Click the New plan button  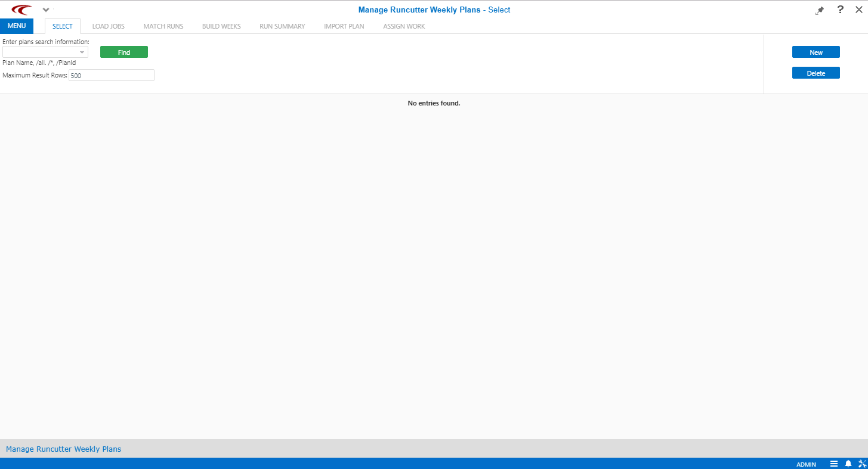coord(816,52)
